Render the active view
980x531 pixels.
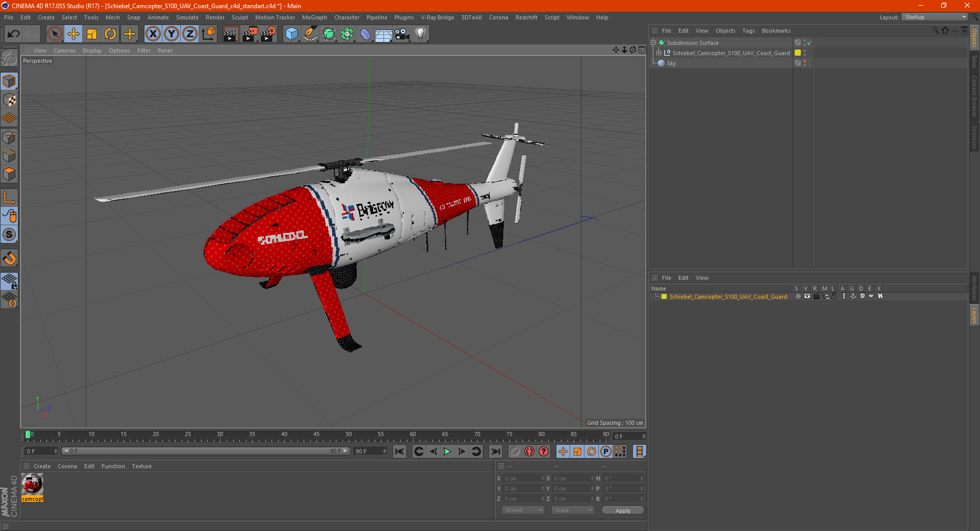(231, 34)
